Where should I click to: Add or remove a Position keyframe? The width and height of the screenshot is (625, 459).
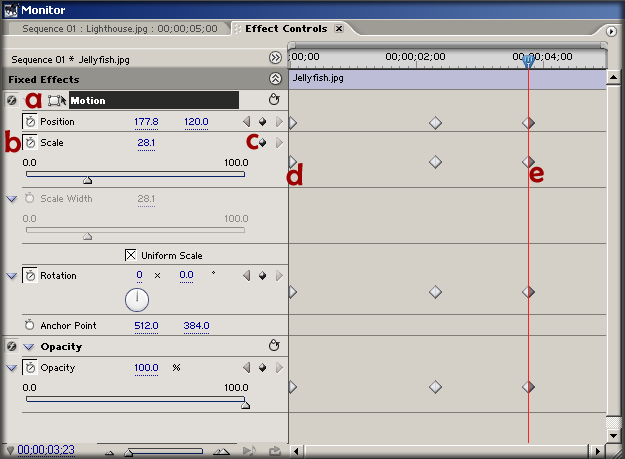click(x=262, y=122)
